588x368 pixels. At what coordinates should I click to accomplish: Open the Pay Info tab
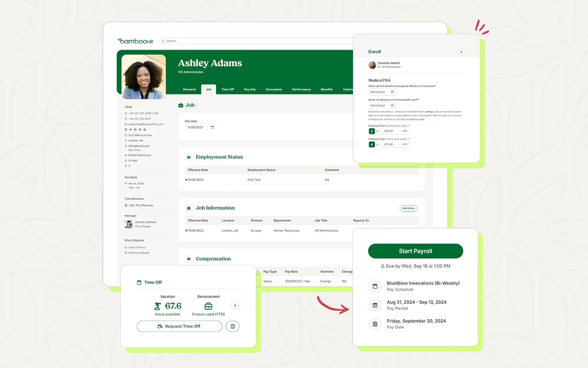(x=250, y=89)
